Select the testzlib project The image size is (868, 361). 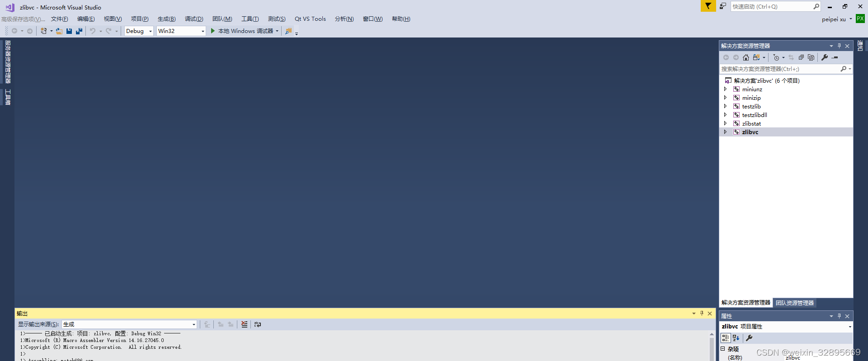pos(751,107)
